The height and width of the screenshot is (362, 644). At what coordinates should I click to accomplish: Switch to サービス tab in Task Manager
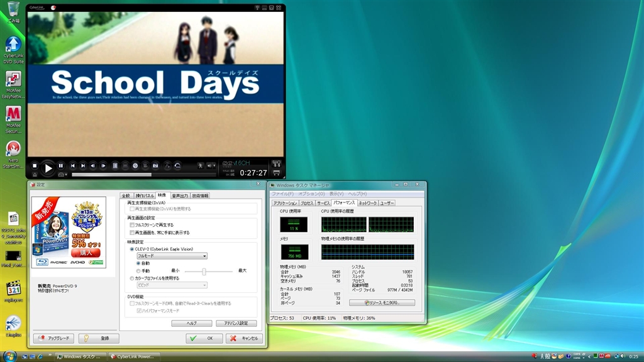point(323,203)
